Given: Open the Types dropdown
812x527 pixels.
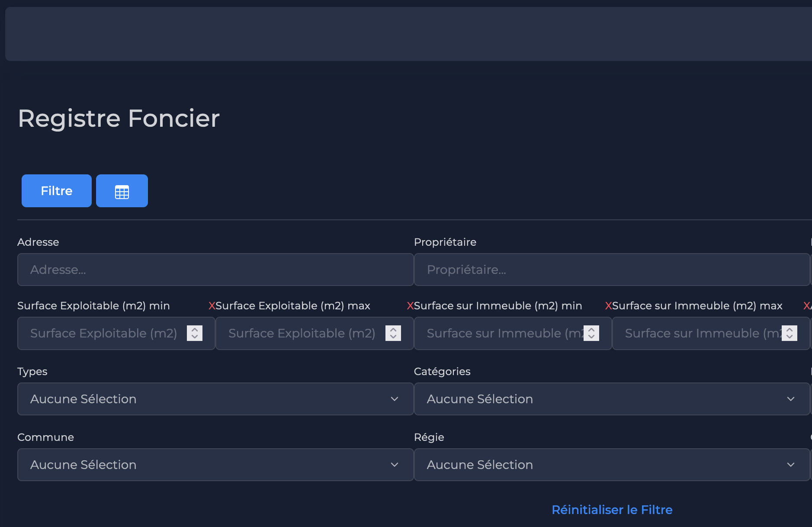Looking at the screenshot, I should coord(215,399).
